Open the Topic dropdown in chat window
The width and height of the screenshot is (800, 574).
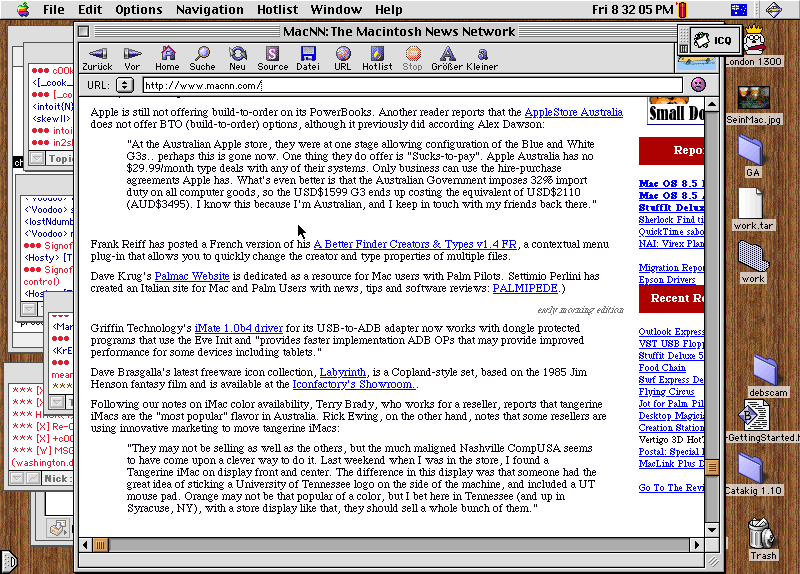pos(37,159)
